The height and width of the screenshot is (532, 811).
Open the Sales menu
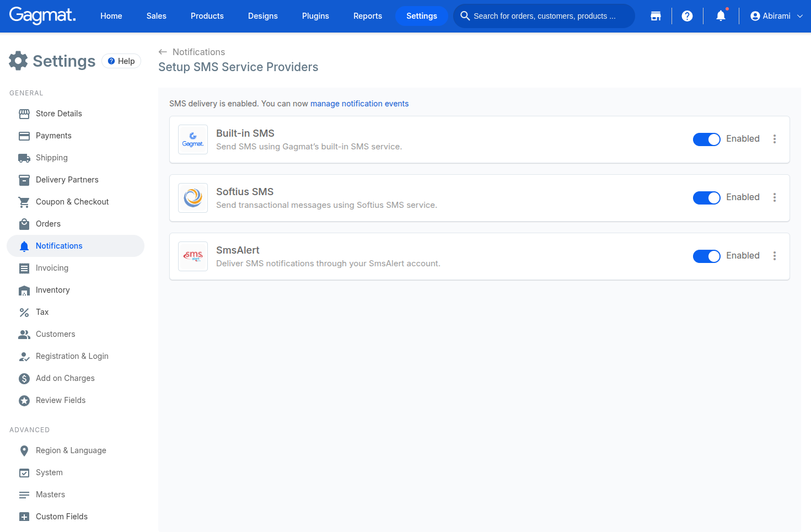pyautogui.click(x=157, y=16)
